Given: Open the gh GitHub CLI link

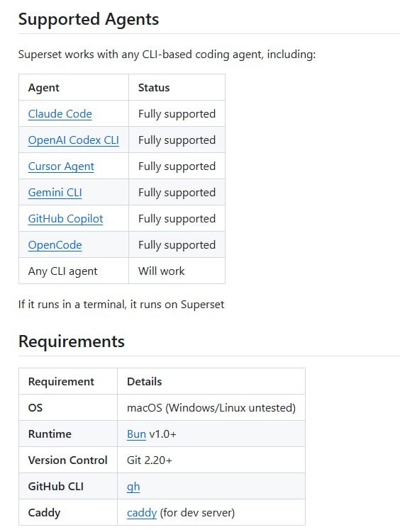Looking at the screenshot, I should pos(133,487).
